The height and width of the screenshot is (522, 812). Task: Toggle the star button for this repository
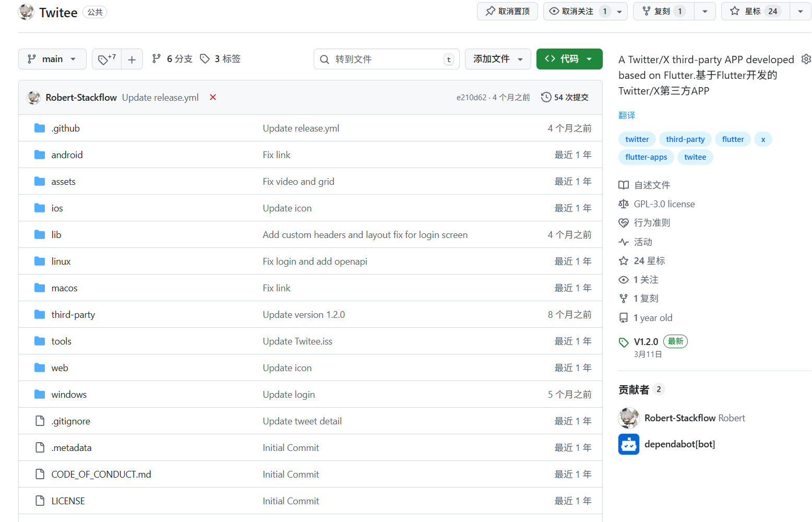click(x=755, y=11)
